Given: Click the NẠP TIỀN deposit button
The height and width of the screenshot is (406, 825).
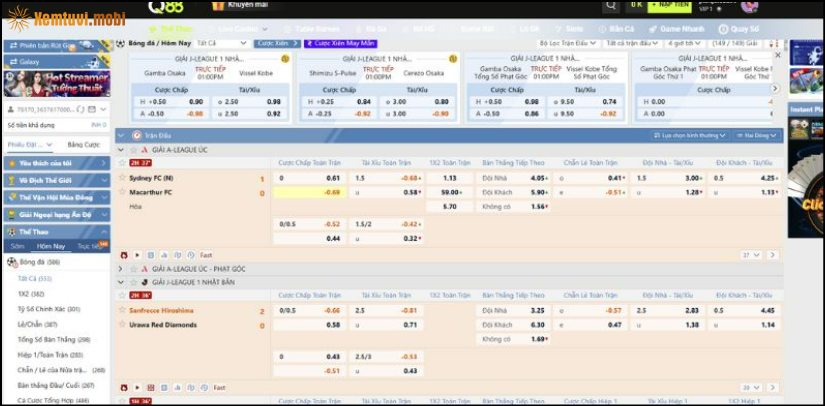Looking at the screenshot, I should pyautogui.click(x=669, y=5).
